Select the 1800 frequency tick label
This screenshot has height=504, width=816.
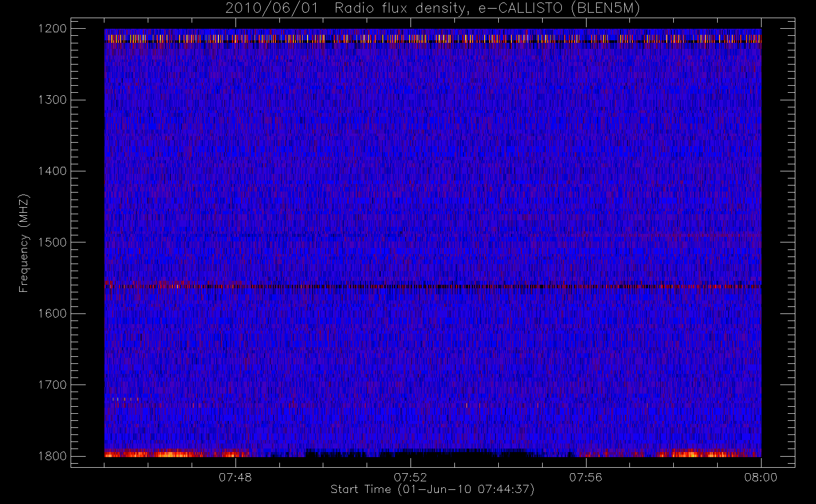[x=52, y=456]
